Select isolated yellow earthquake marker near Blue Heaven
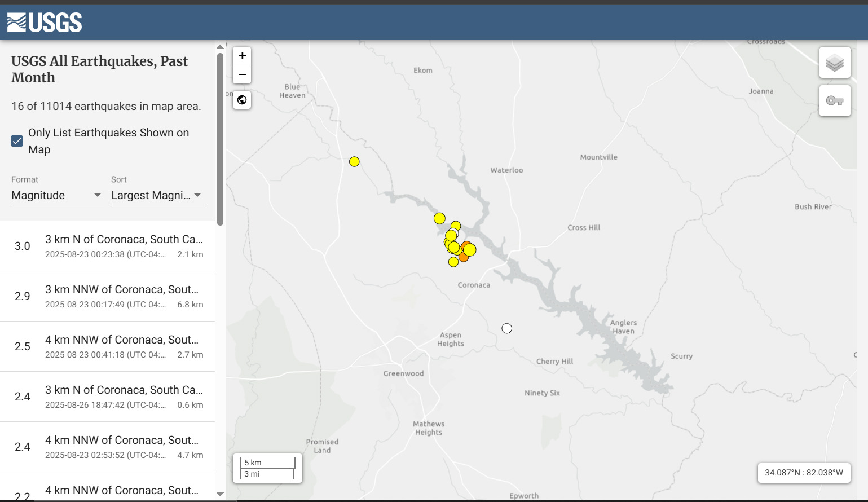Screen dimensions: 868x502 point(354,162)
